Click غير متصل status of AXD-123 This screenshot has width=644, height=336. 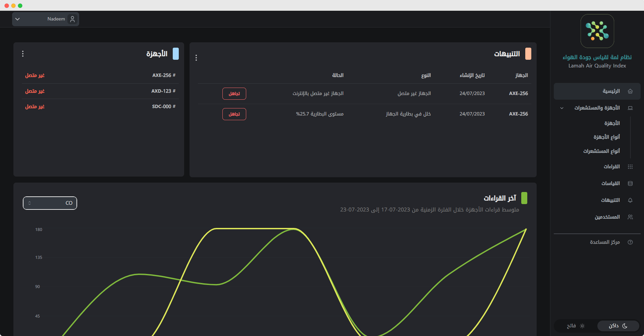click(x=35, y=91)
